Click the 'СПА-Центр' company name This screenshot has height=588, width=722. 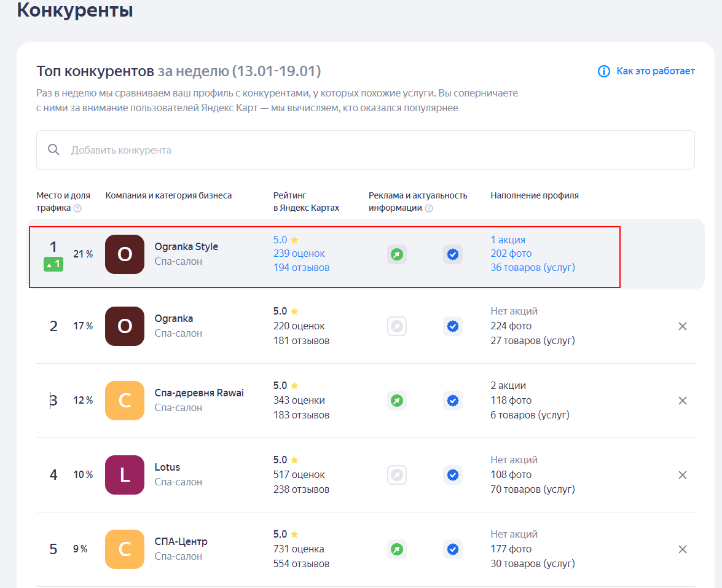(x=181, y=541)
